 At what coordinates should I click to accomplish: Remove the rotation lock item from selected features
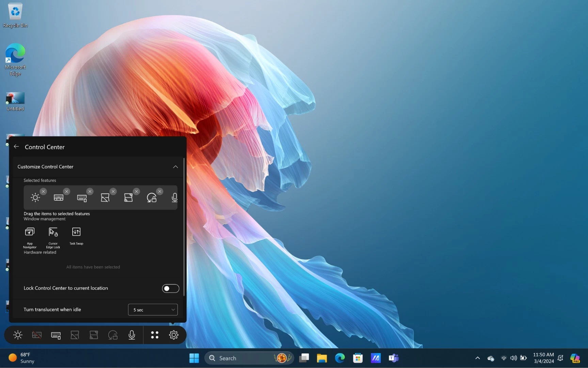click(160, 191)
